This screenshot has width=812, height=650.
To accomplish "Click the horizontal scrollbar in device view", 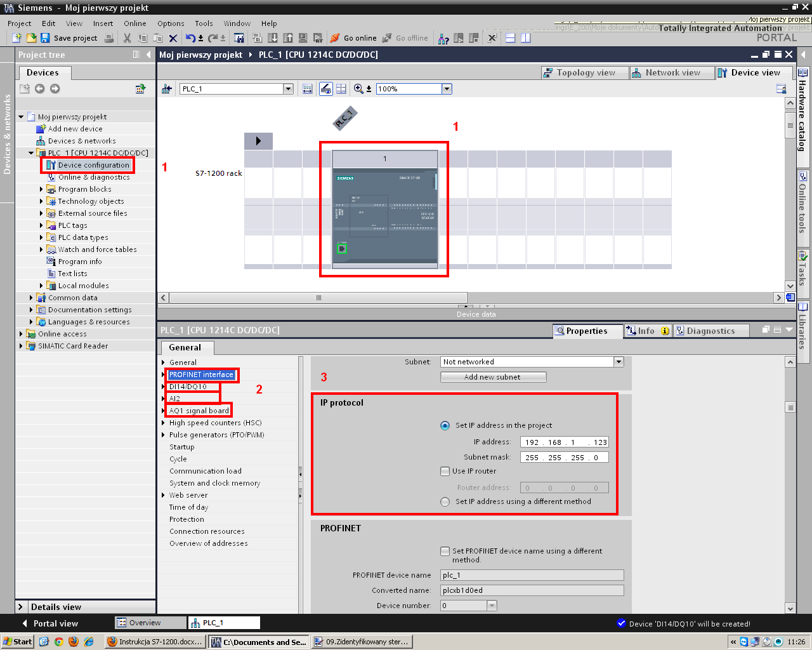I will (318, 298).
